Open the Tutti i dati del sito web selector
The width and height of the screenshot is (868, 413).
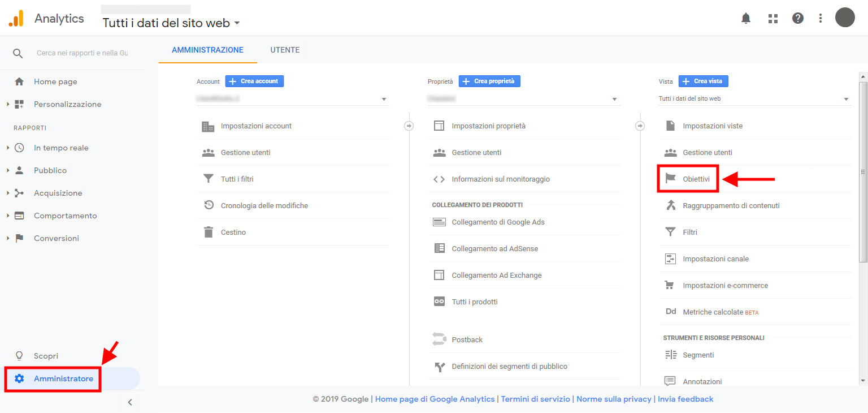pos(171,23)
